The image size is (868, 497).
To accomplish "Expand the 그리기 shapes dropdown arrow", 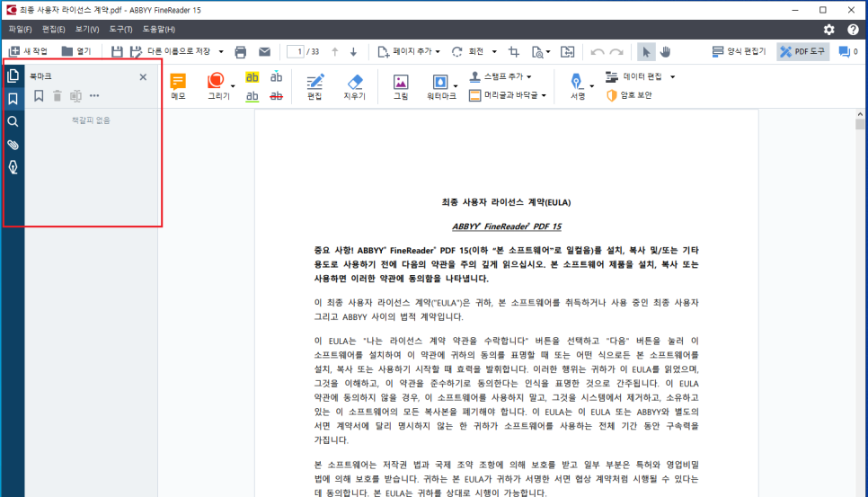I will 233,86.
